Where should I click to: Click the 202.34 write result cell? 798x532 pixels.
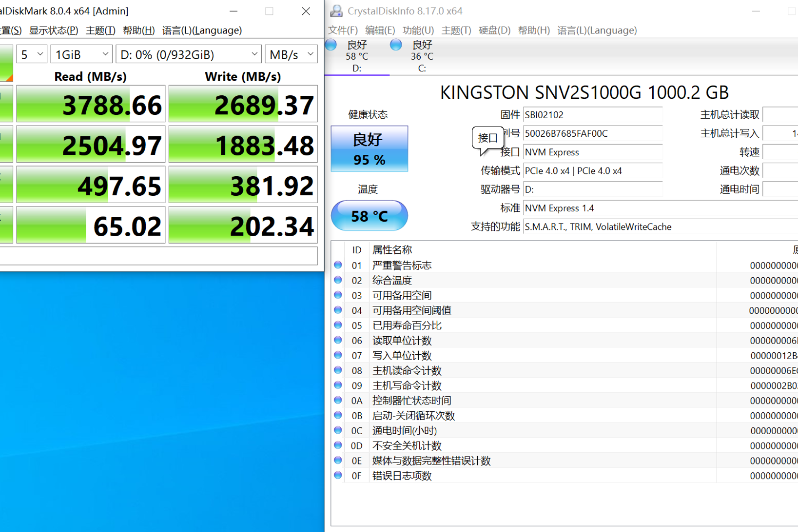point(243,226)
